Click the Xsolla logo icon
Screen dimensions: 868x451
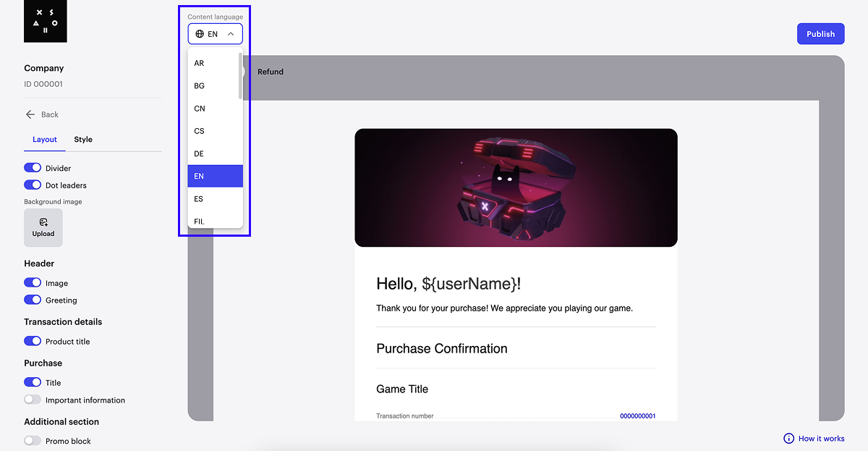pyautogui.click(x=45, y=21)
